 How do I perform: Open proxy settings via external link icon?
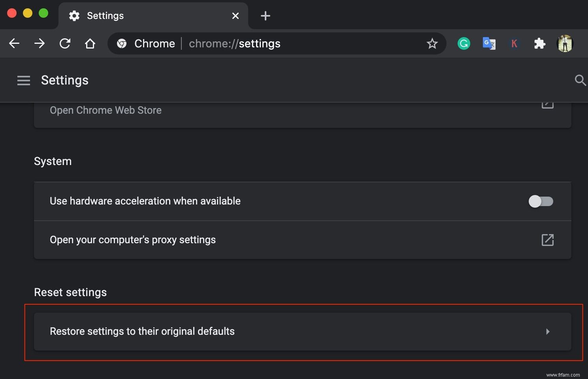click(x=548, y=240)
